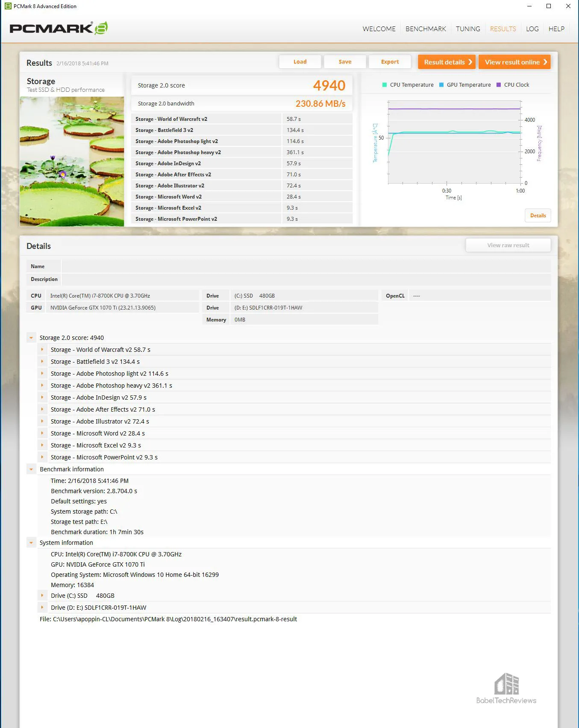The image size is (579, 728).
Task: Click the 361.1 s Photoshop heavy value
Action: pyautogui.click(x=295, y=152)
